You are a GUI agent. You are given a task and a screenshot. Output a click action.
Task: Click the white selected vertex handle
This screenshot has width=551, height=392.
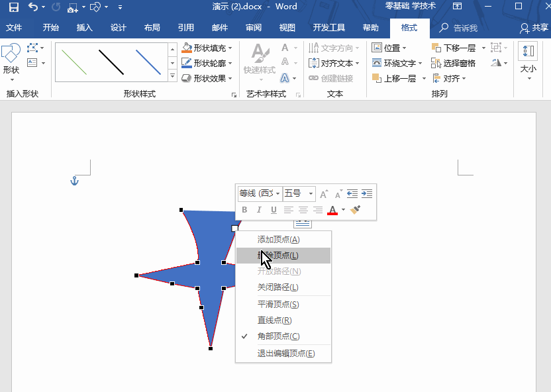pyautogui.click(x=234, y=228)
